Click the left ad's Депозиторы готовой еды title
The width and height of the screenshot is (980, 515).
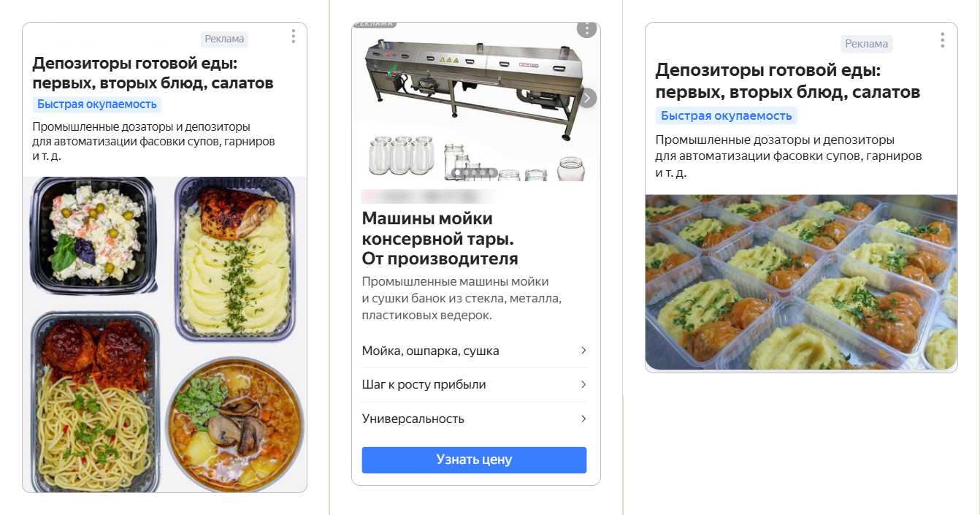tap(153, 73)
